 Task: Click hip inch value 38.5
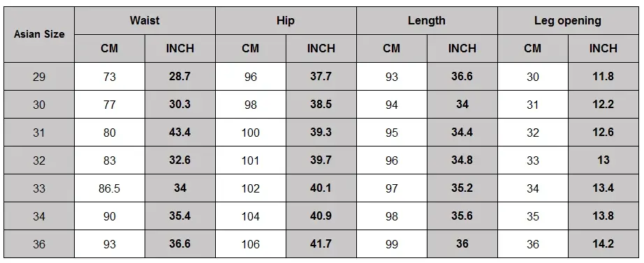point(321,105)
